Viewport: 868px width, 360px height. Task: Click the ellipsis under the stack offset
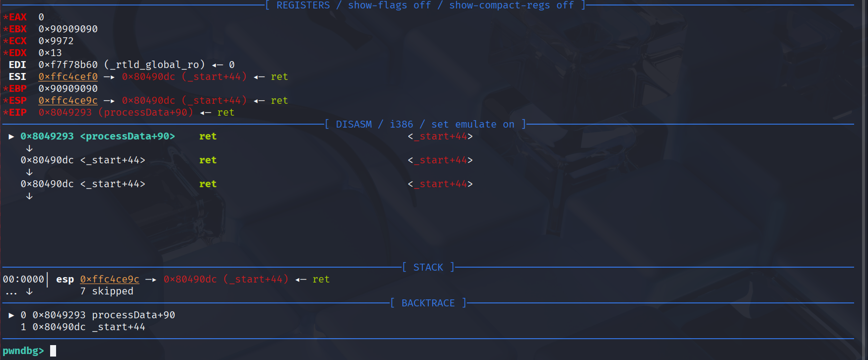(11, 291)
